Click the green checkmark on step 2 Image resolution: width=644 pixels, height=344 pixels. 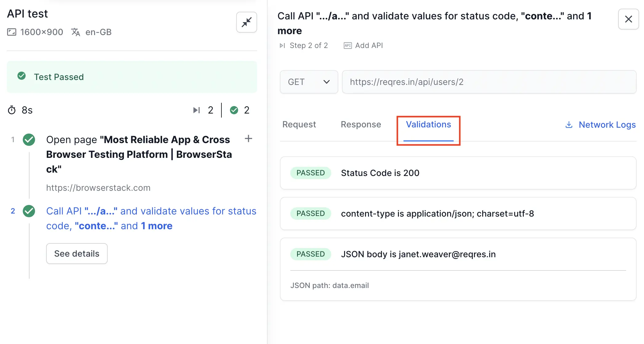(29, 211)
